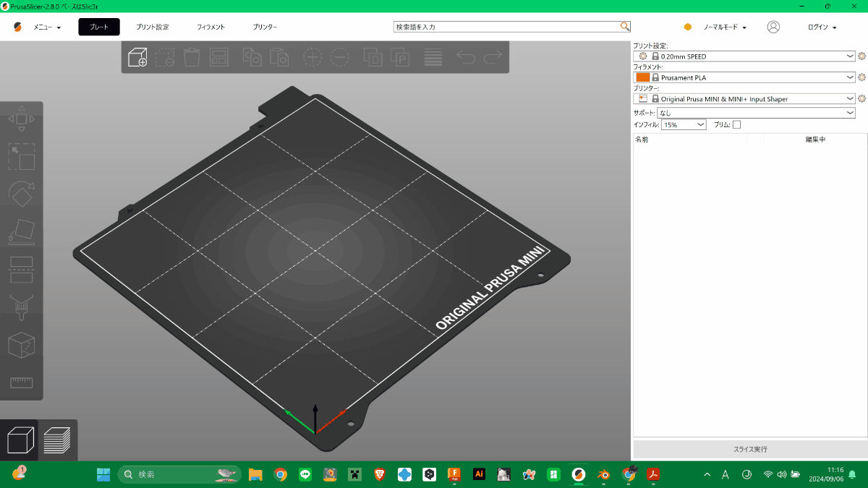This screenshot has width=868, height=488.
Task: Click the Redo arrow in toolbar
Action: point(493,57)
